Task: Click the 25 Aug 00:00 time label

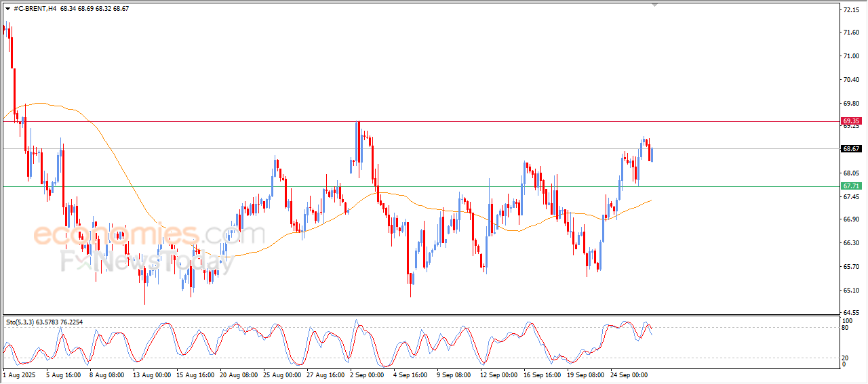Action: [x=281, y=374]
